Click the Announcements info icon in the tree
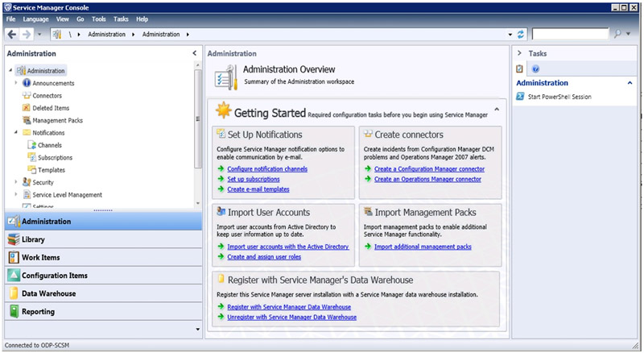Viewport: 644px width, 353px height. click(x=27, y=83)
